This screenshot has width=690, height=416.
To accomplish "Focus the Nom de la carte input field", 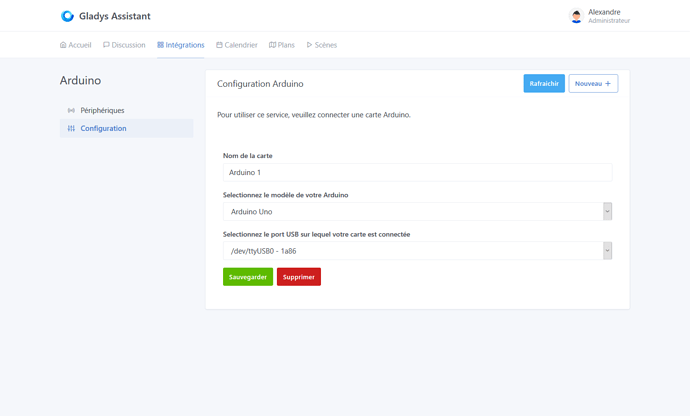I will pyautogui.click(x=417, y=173).
